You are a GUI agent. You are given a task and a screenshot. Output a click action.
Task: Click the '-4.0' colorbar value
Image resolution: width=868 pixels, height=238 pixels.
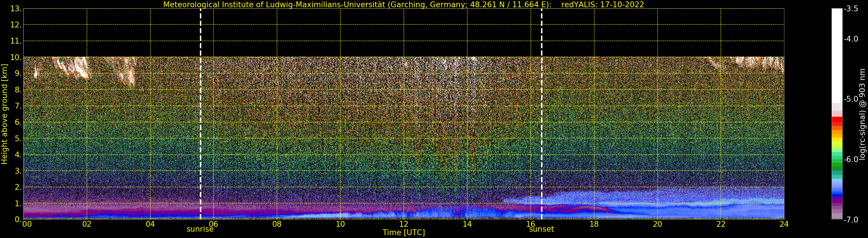(x=851, y=39)
